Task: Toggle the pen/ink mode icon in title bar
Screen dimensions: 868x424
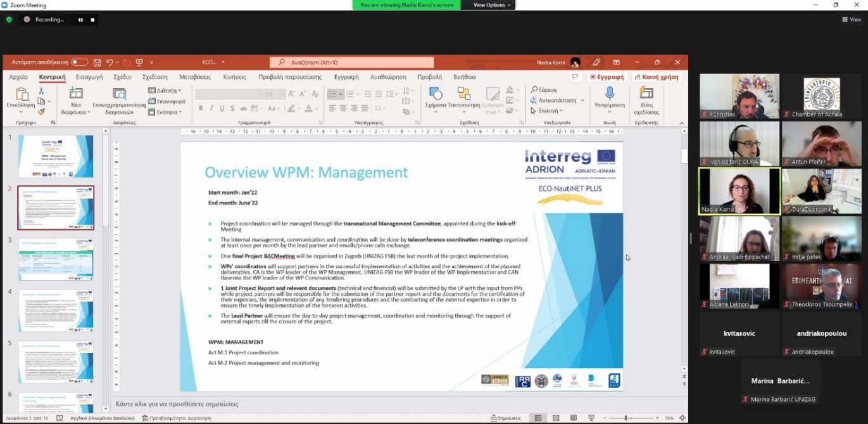Action: point(596,62)
